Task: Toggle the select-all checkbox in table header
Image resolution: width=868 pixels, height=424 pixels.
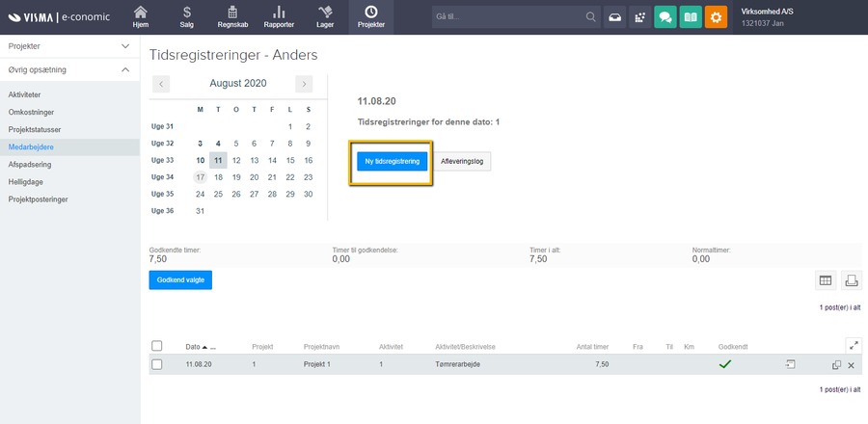Action: [x=157, y=346]
